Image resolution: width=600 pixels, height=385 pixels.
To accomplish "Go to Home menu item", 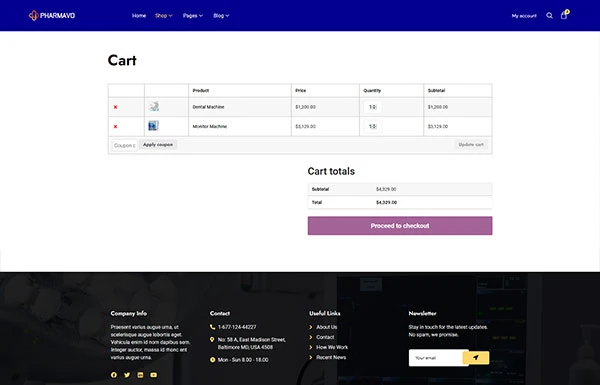I will (139, 16).
